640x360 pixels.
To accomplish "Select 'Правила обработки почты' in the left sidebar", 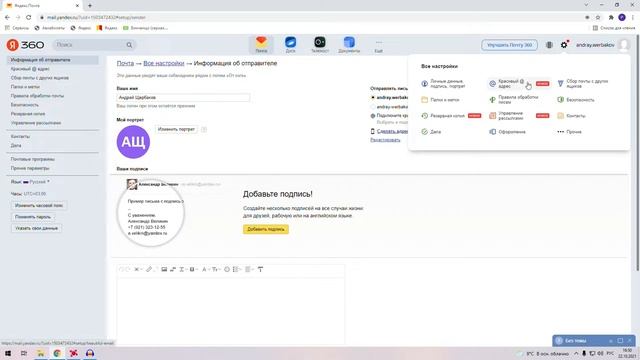I will pyautogui.click(x=37, y=96).
